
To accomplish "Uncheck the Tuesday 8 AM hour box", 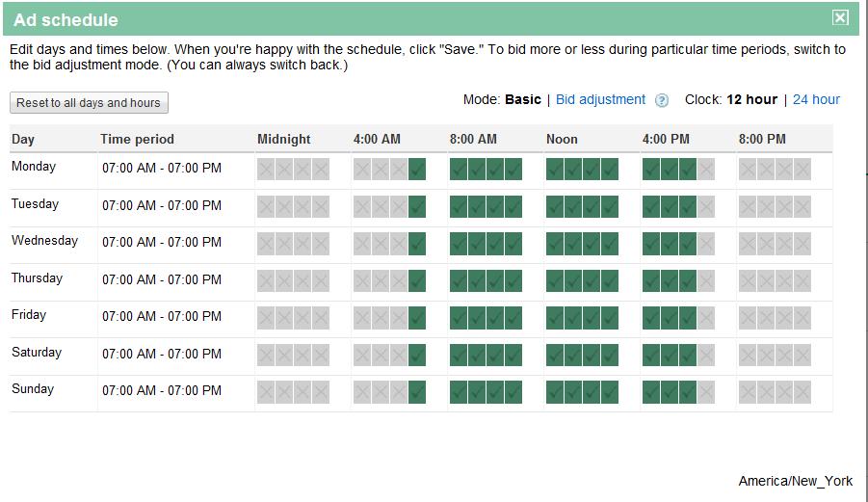I will 459,206.
